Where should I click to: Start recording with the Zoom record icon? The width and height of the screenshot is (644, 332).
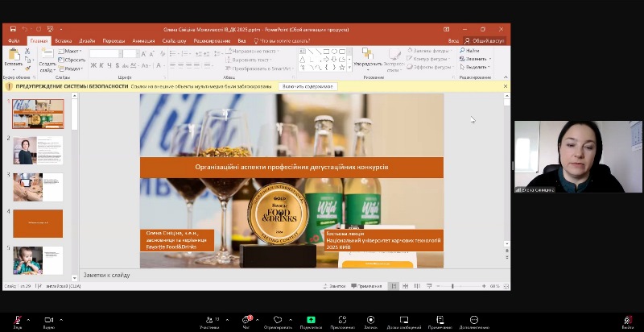tap(370, 320)
